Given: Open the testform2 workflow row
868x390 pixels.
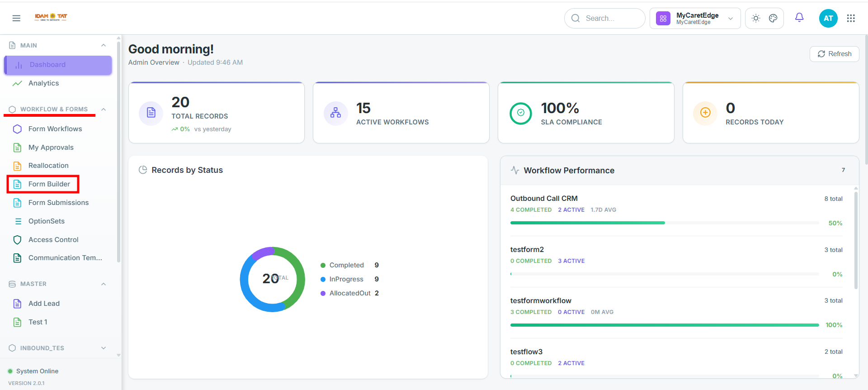Looking at the screenshot, I should click(x=676, y=262).
